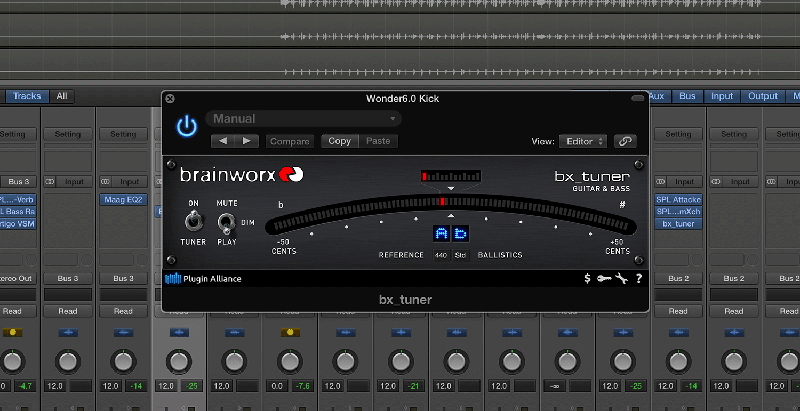
Task: Click the Plugin Alliance logo
Action: point(203,279)
